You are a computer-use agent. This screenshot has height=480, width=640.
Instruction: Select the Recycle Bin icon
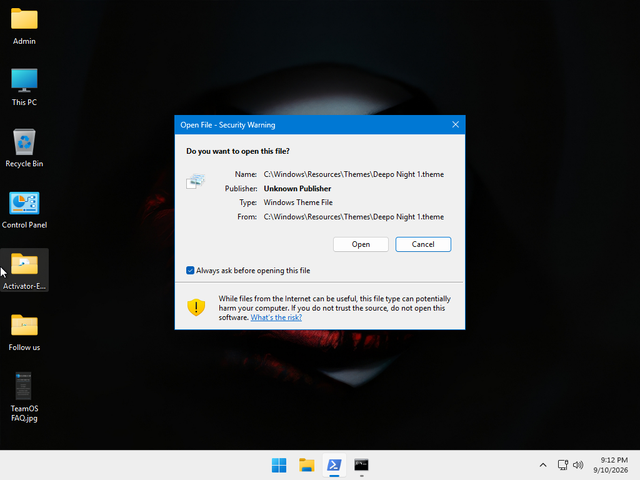tap(24, 148)
